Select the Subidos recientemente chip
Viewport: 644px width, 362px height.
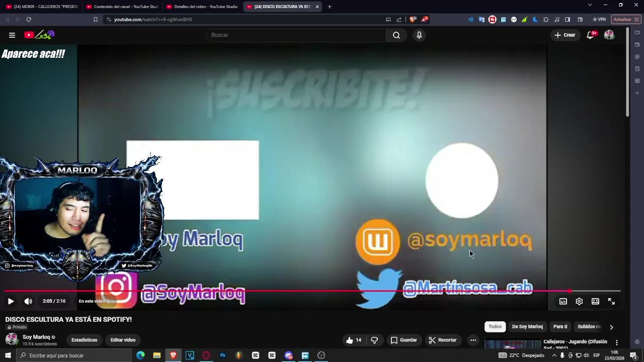coord(589,327)
